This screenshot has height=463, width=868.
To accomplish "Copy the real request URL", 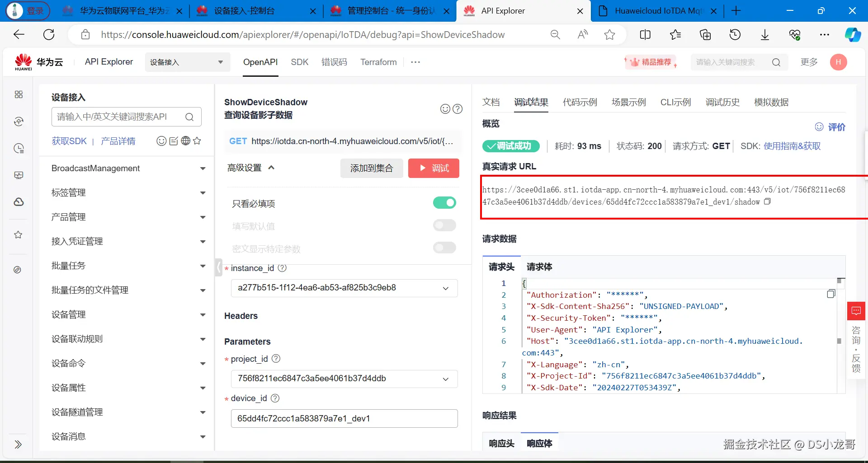I will coord(767,201).
